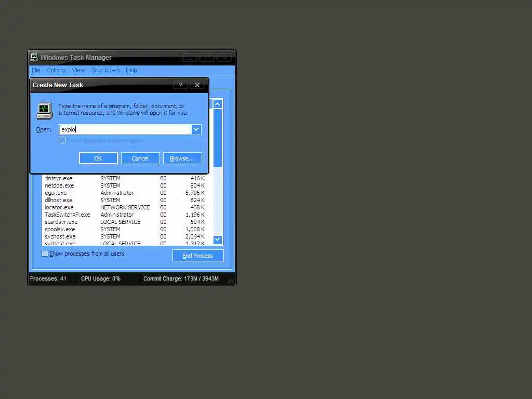Image resolution: width=532 pixels, height=399 pixels.
Task: Click the Commit Charge status entry
Action: click(181, 278)
